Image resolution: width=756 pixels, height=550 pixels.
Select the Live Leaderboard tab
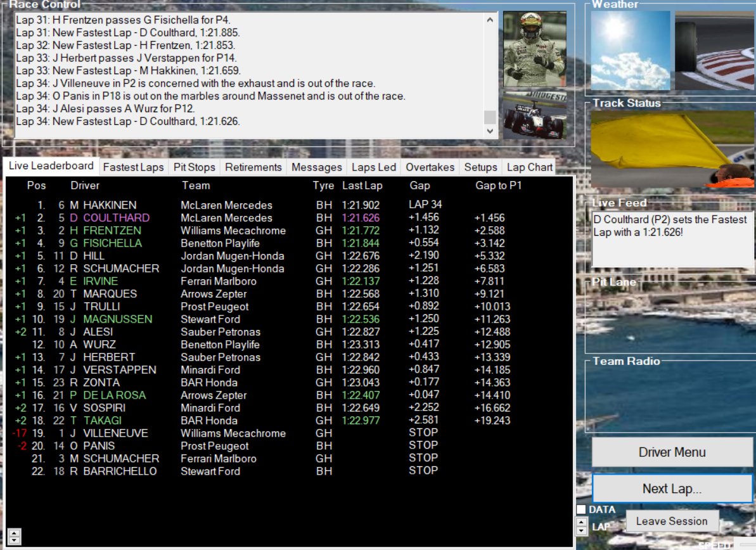coord(51,166)
